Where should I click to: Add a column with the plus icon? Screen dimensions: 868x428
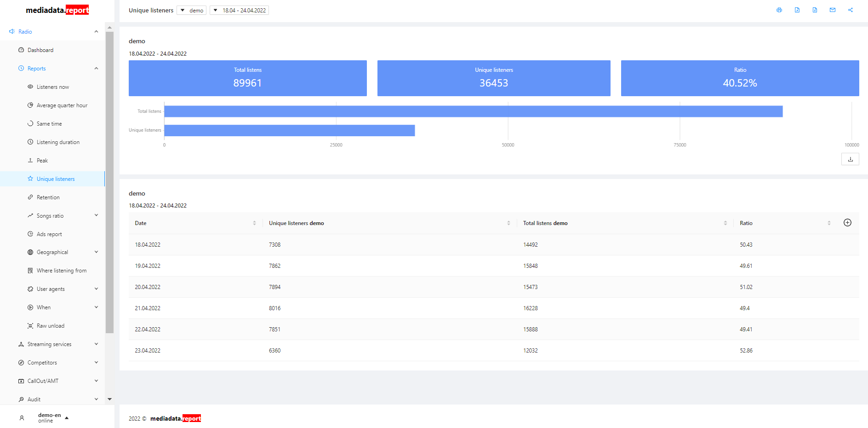click(848, 223)
